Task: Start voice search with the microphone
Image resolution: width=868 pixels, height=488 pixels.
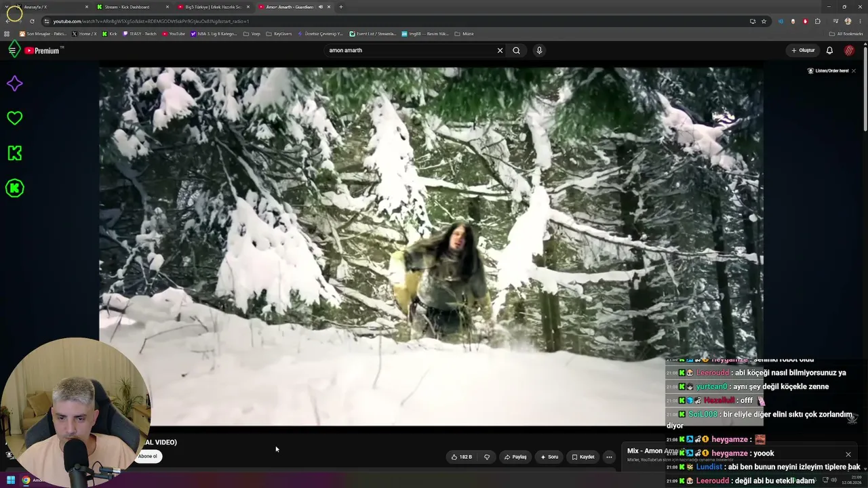Action: click(539, 50)
